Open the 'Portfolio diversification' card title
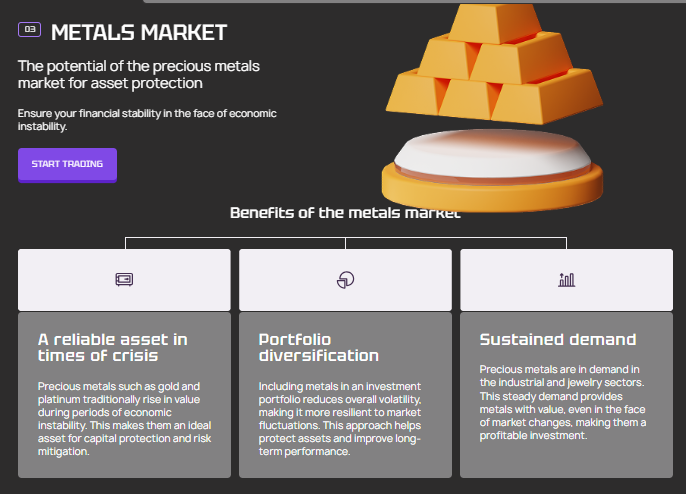 [319, 347]
